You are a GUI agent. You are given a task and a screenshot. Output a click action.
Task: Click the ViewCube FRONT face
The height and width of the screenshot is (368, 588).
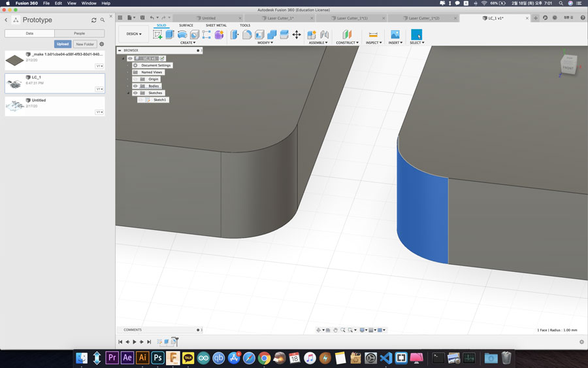[568, 67]
